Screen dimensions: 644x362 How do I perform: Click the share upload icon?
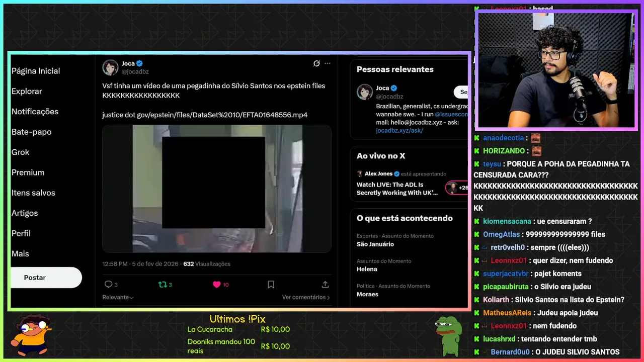[x=325, y=285]
